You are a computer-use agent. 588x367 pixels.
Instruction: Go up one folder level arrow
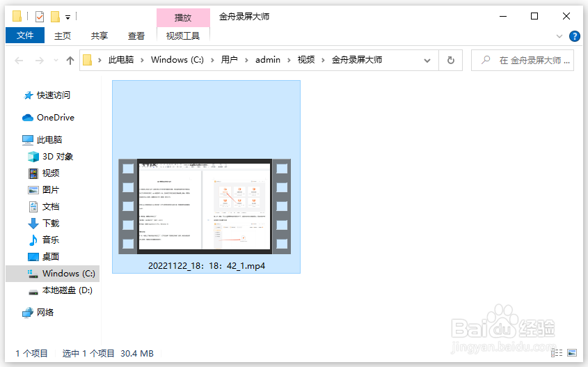[x=70, y=61]
